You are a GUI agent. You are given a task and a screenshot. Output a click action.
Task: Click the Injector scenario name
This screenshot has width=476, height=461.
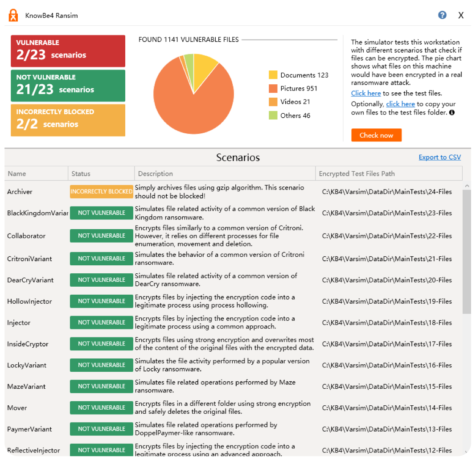tap(19, 322)
